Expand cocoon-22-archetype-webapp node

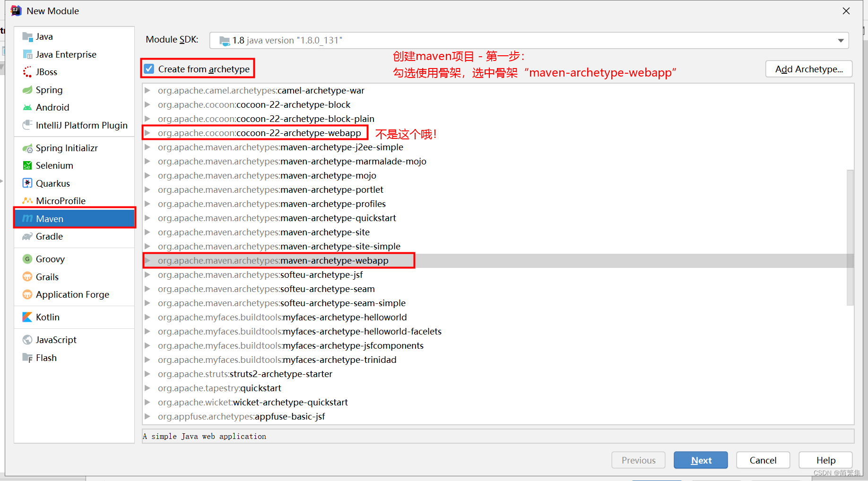click(x=148, y=133)
